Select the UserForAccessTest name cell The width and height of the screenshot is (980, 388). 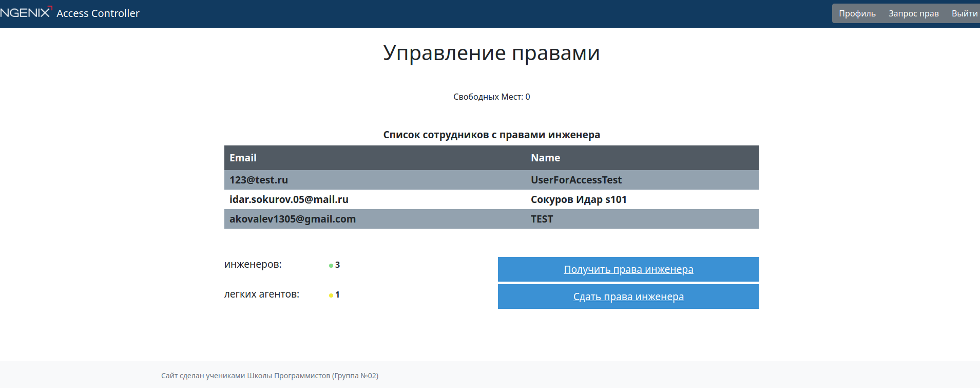click(576, 180)
